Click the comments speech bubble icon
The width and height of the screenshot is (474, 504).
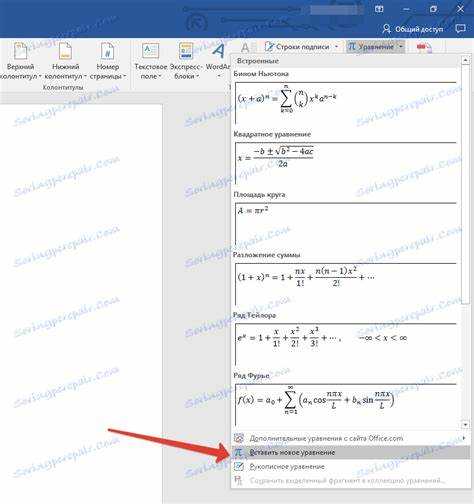460,29
